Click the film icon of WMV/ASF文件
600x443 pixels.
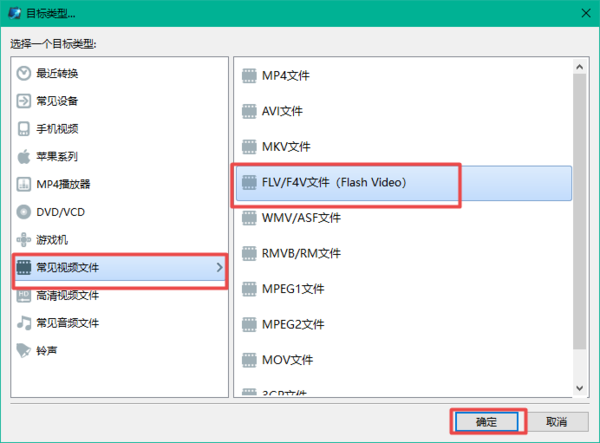[x=249, y=218]
